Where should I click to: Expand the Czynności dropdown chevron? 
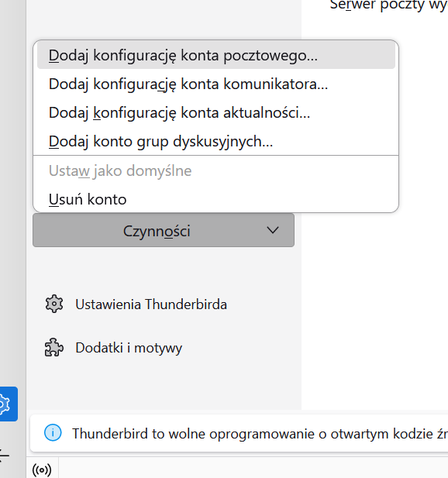coord(272,230)
